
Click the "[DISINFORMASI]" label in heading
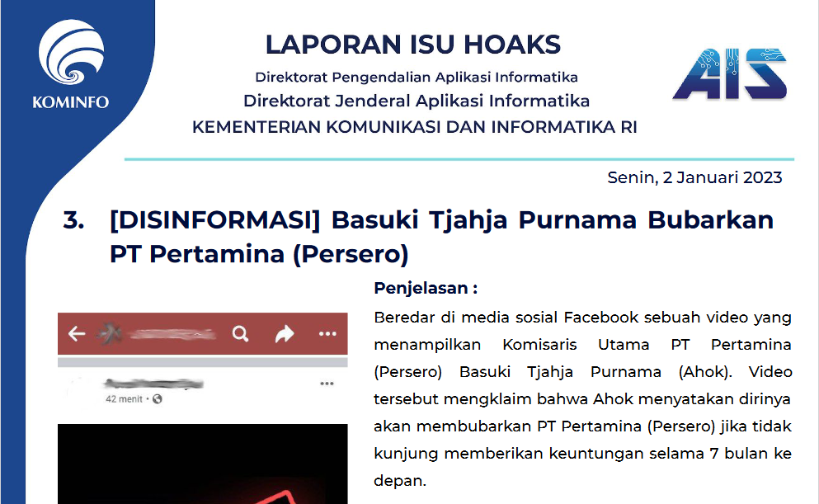click(x=215, y=220)
